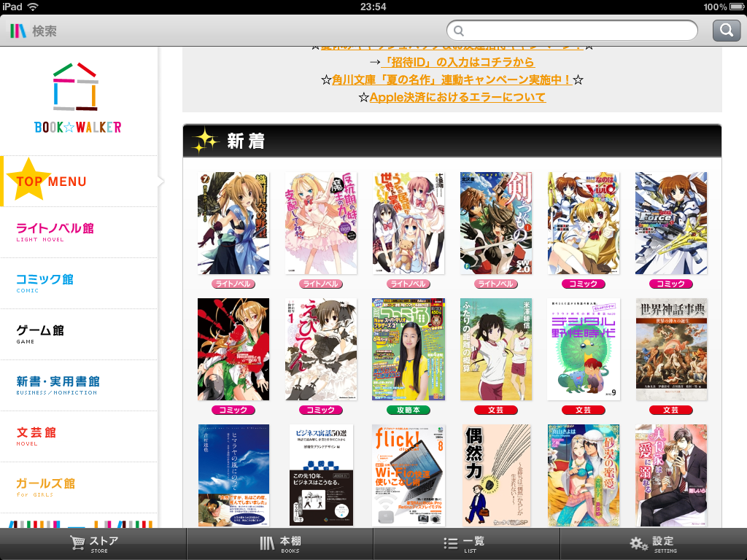Open the 一覧 list tab

467,544
